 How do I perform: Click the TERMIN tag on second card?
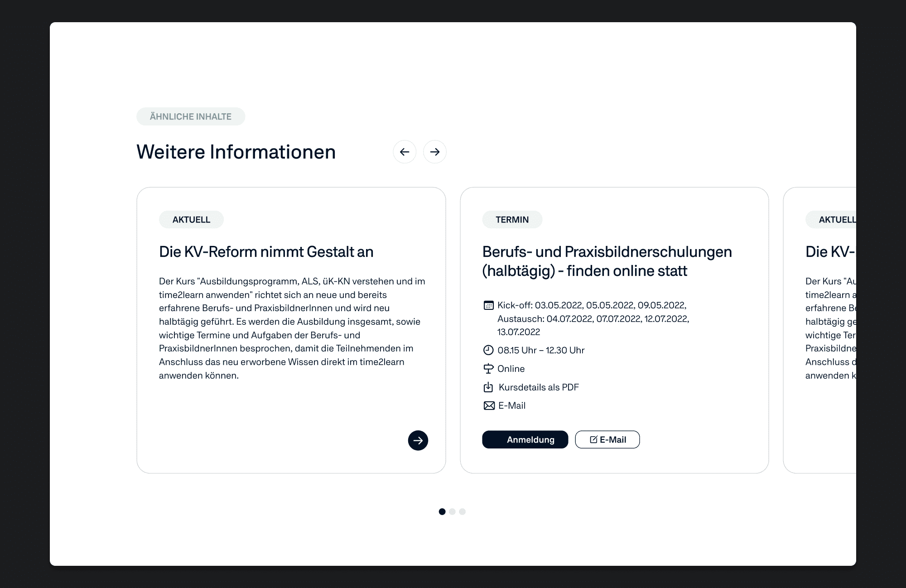click(512, 220)
